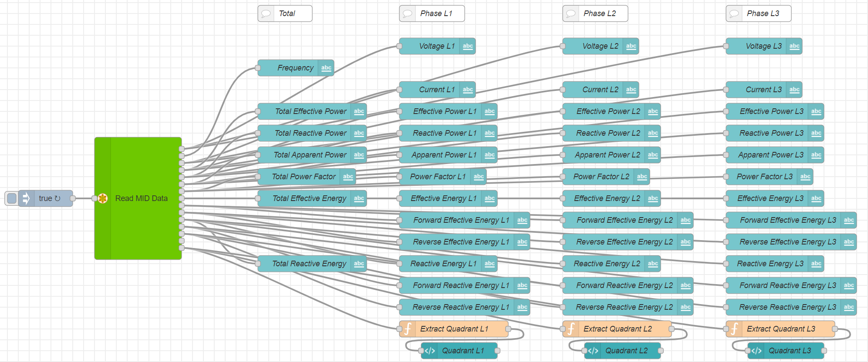
Task: Select the Forward Reactive Energy L2 node
Action: (628, 285)
